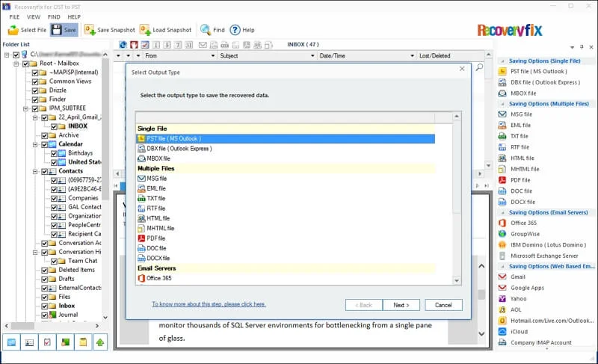Select PST file (MS Outlook) in dialog list
The image size is (598, 364).
(286, 139)
